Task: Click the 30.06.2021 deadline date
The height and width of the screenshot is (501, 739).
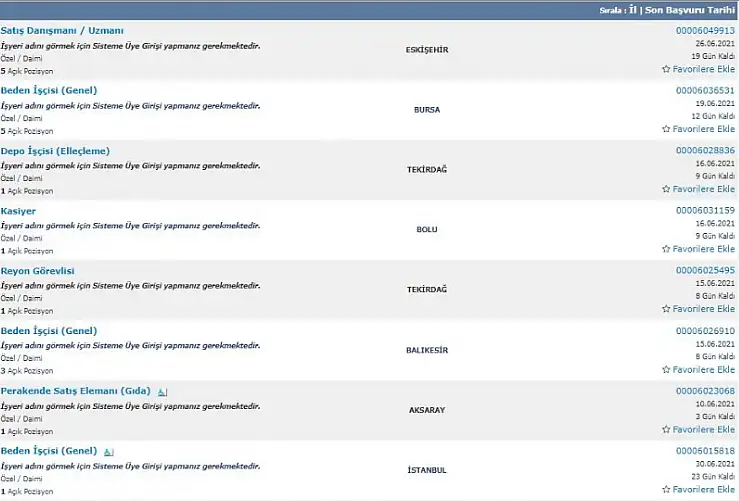Action: click(715, 464)
